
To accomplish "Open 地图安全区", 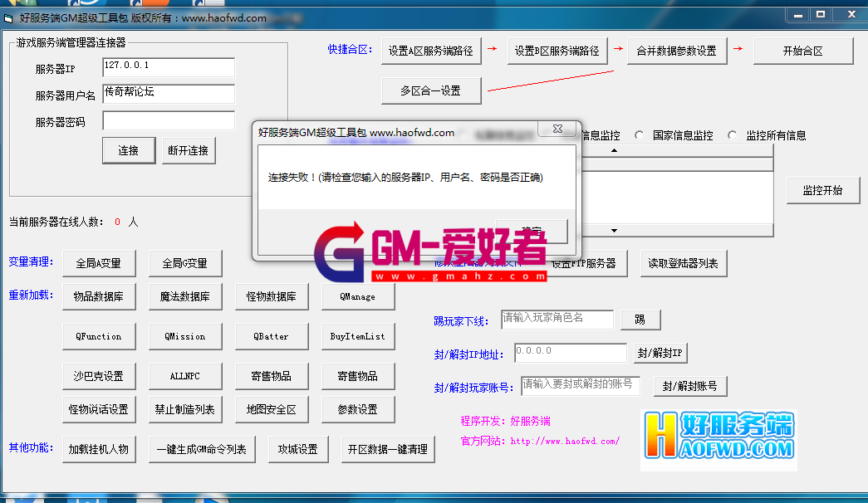I will [x=272, y=409].
